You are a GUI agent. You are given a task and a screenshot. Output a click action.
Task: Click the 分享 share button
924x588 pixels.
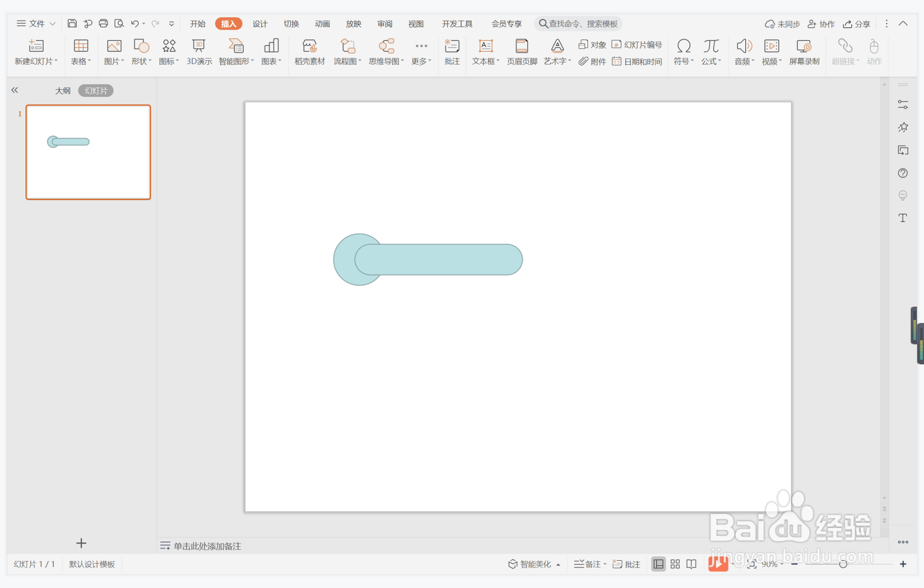(856, 24)
